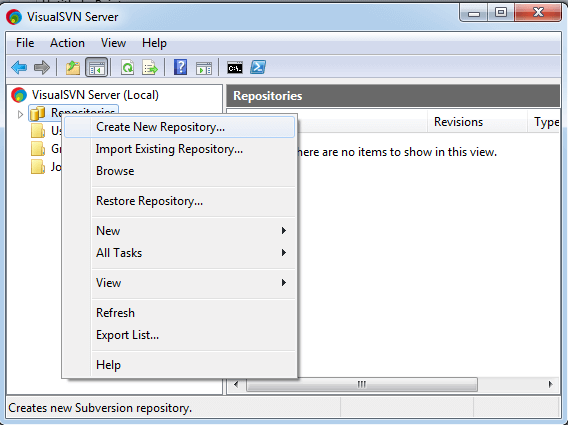
Task: Open the File menu
Action: [25, 43]
